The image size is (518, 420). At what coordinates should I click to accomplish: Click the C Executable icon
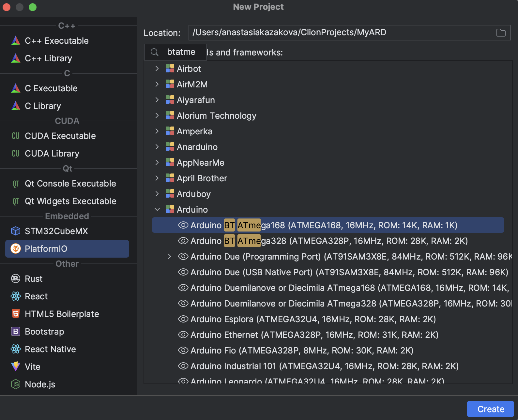16,88
